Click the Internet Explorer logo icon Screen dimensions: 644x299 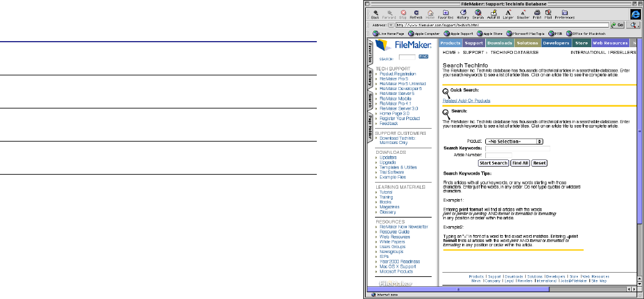(635, 14)
